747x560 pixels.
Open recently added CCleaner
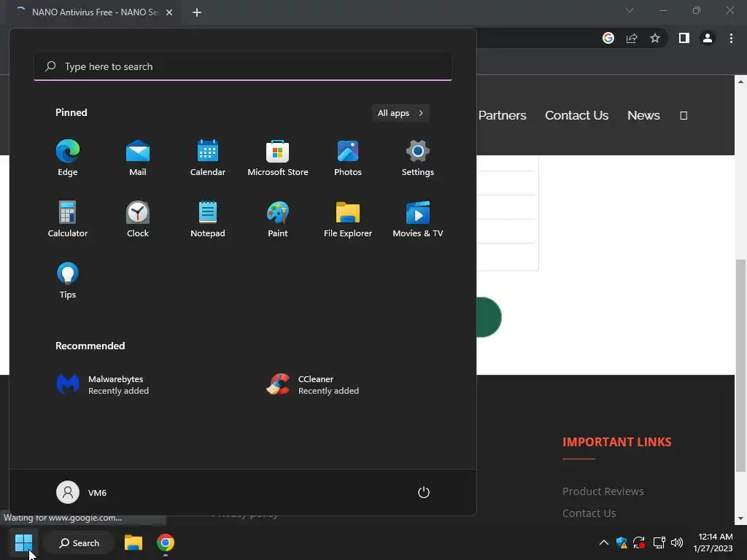point(312,385)
